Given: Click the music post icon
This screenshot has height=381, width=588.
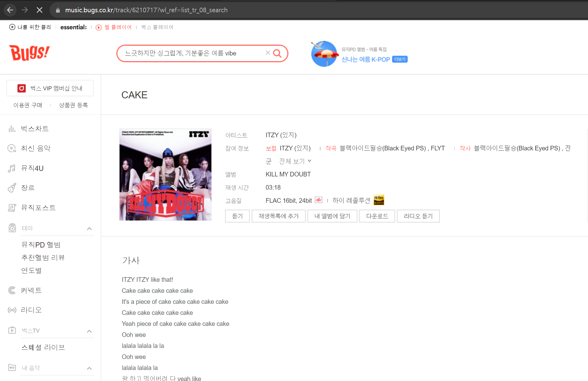Looking at the screenshot, I should pos(12,208).
